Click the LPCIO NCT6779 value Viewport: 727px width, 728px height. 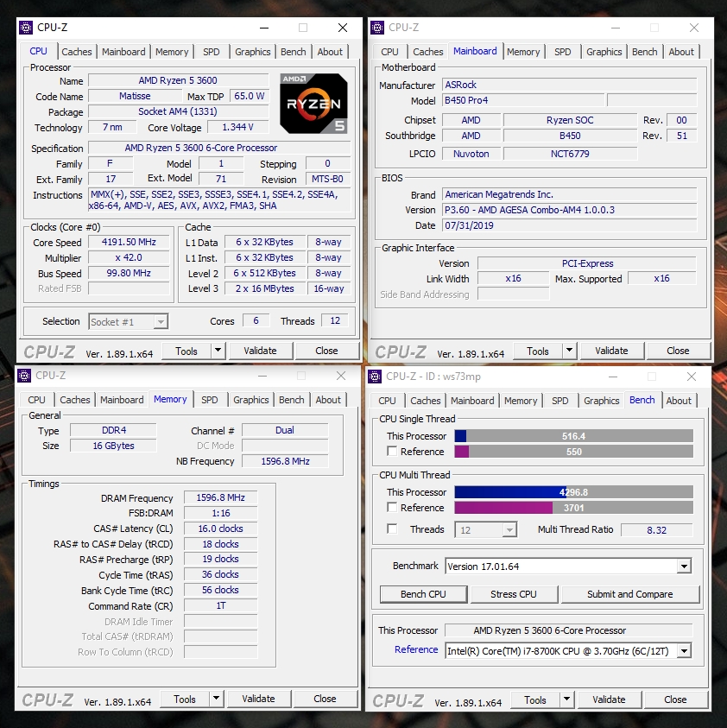click(570, 154)
